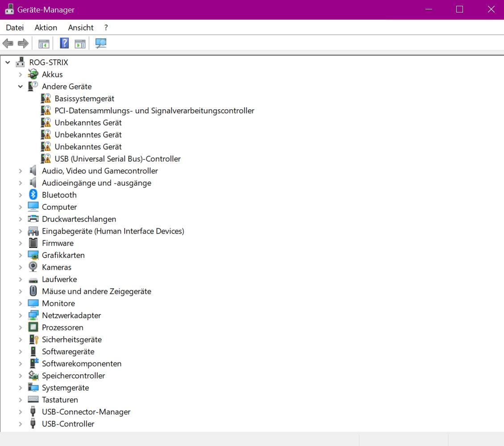The width and height of the screenshot is (504, 446).
Task: Expand the USB-Controller category
Action: (x=20, y=424)
